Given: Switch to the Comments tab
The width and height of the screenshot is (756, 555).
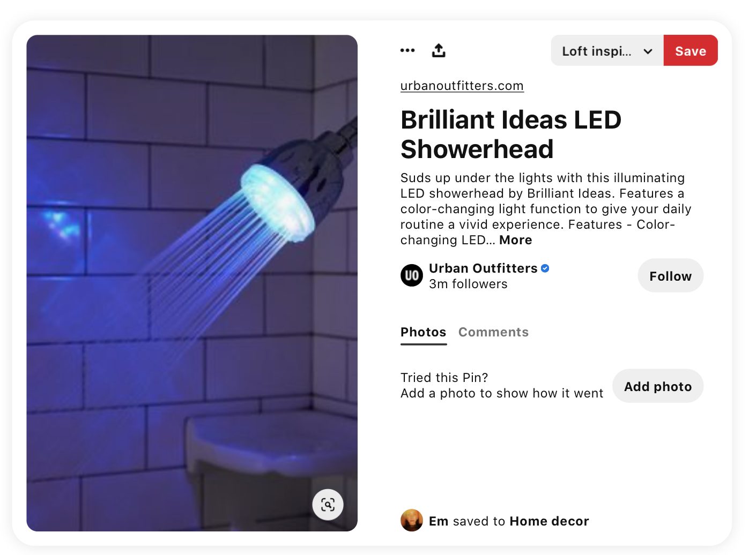Looking at the screenshot, I should (x=493, y=332).
